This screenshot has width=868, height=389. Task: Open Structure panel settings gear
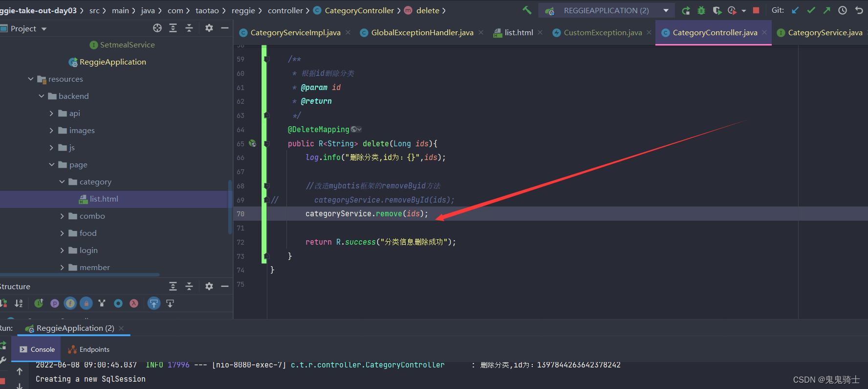pos(209,286)
